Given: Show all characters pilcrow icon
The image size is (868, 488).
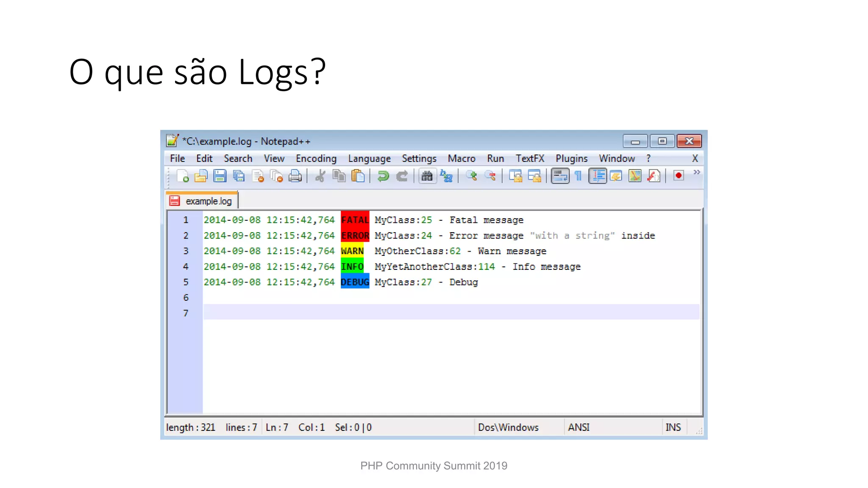Looking at the screenshot, I should pyautogui.click(x=578, y=176).
